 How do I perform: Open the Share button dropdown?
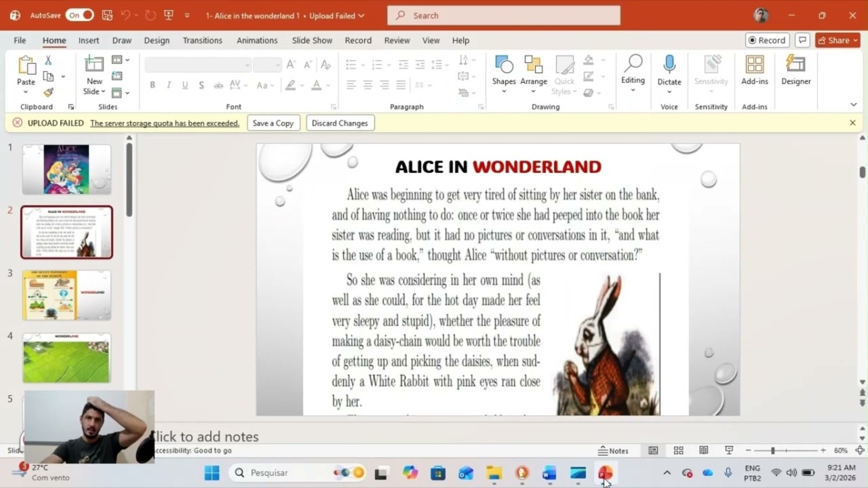pos(837,40)
